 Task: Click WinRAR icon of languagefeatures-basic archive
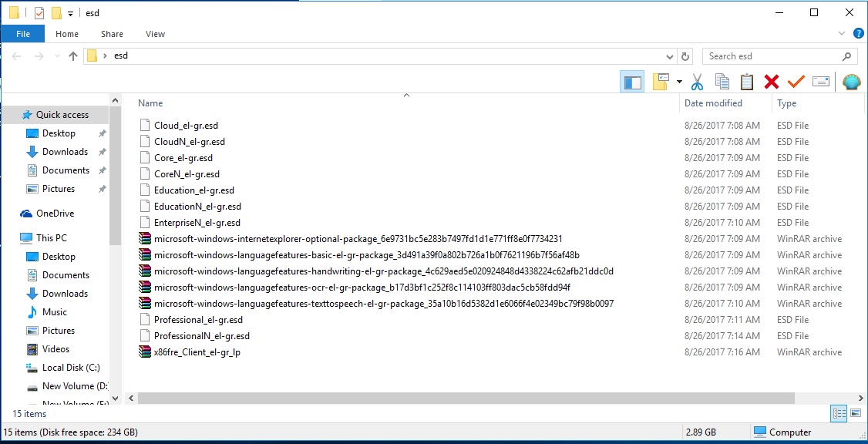click(144, 255)
